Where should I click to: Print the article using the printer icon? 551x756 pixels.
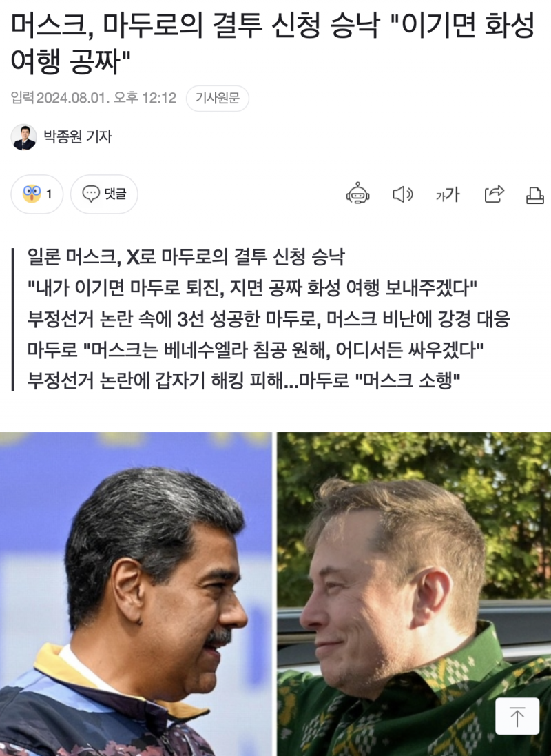(534, 195)
